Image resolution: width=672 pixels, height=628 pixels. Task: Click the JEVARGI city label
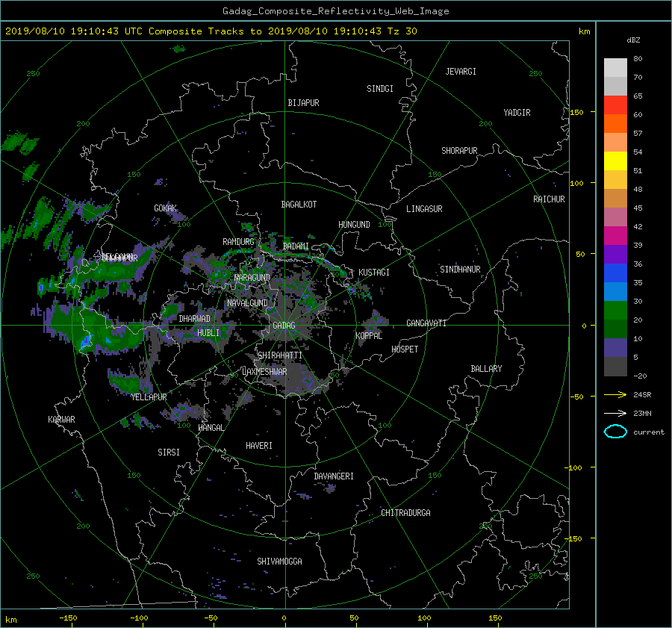point(461,72)
